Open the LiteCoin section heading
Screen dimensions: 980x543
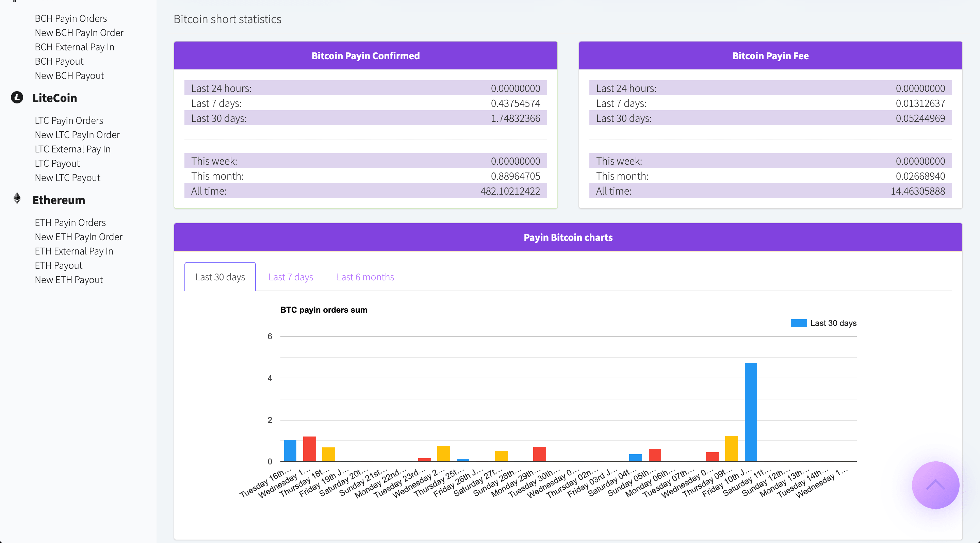point(55,98)
